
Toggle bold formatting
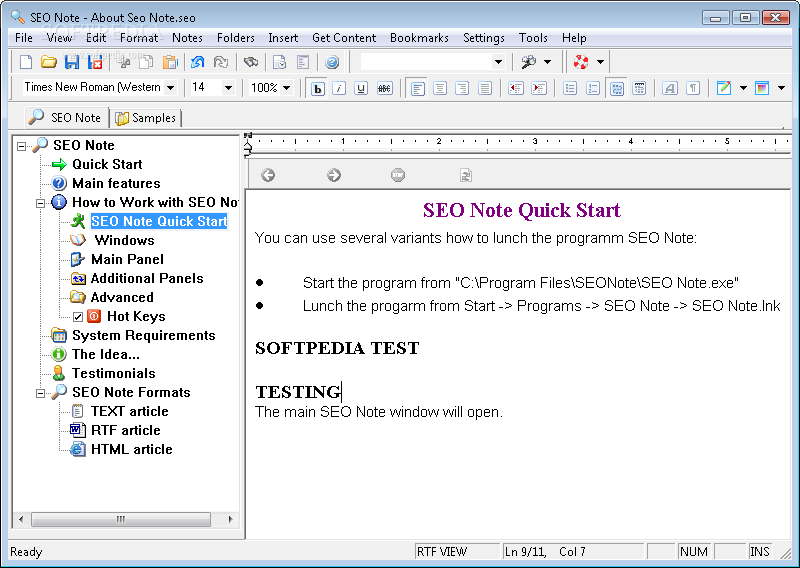click(318, 88)
